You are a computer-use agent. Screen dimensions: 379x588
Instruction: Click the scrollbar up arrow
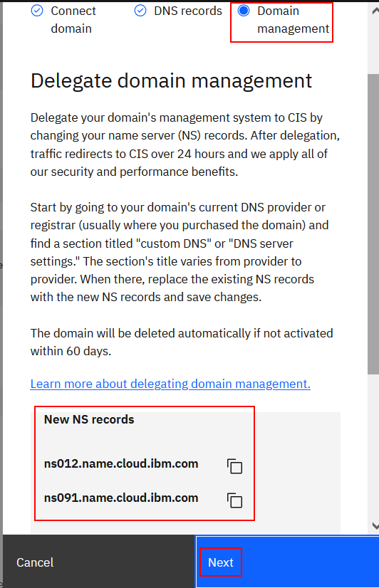(375, 11)
